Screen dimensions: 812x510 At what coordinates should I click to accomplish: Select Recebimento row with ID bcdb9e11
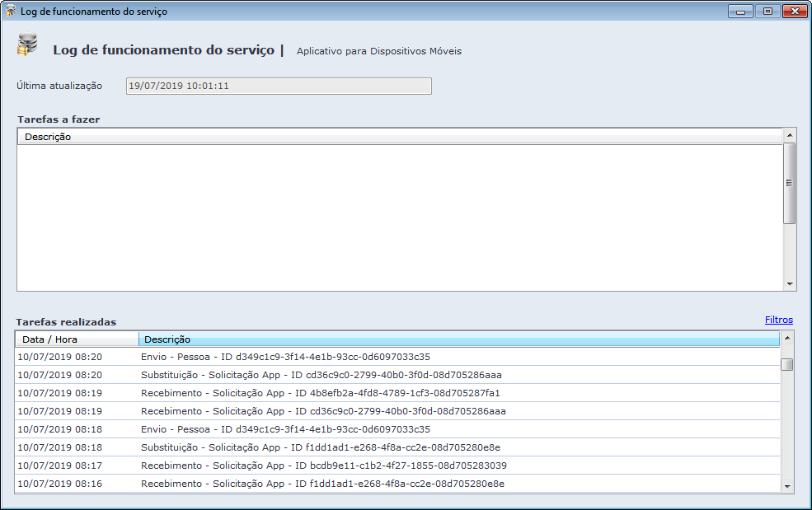[323, 466]
